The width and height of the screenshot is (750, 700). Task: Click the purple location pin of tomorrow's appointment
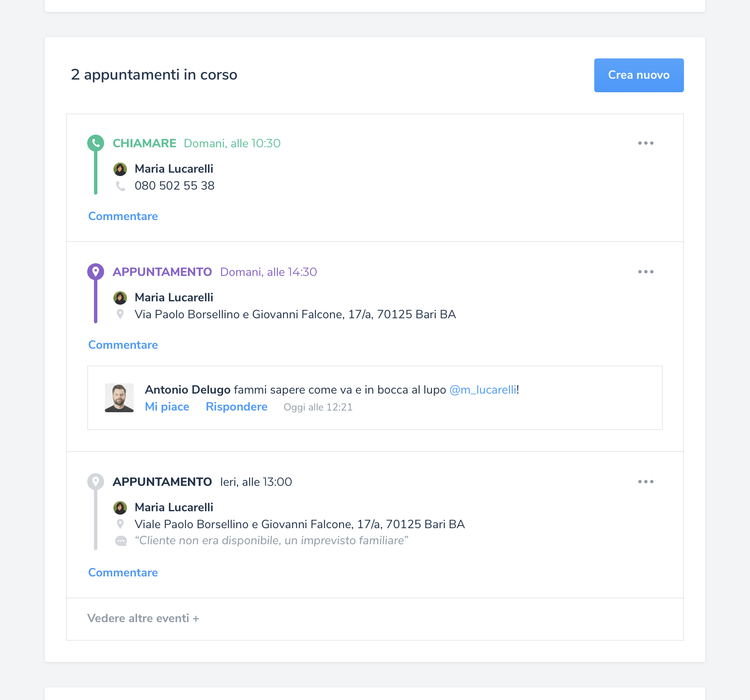click(x=96, y=272)
